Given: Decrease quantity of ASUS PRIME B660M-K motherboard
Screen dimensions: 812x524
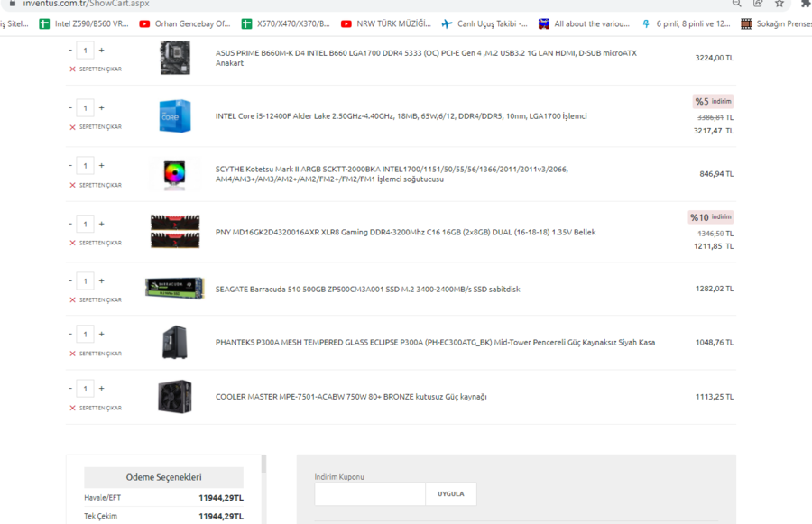Looking at the screenshot, I should (70, 51).
